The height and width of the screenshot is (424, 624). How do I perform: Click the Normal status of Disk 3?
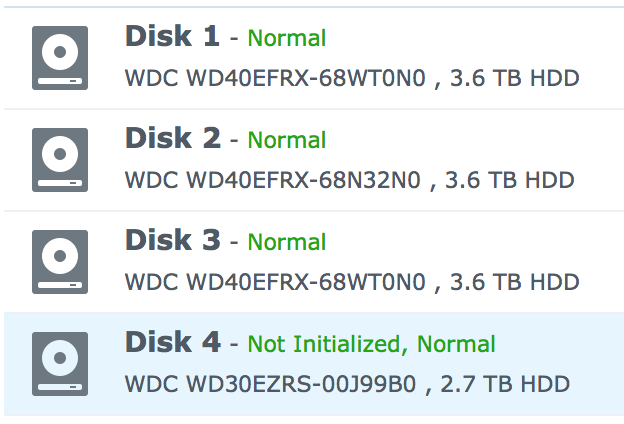click(x=286, y=243)
